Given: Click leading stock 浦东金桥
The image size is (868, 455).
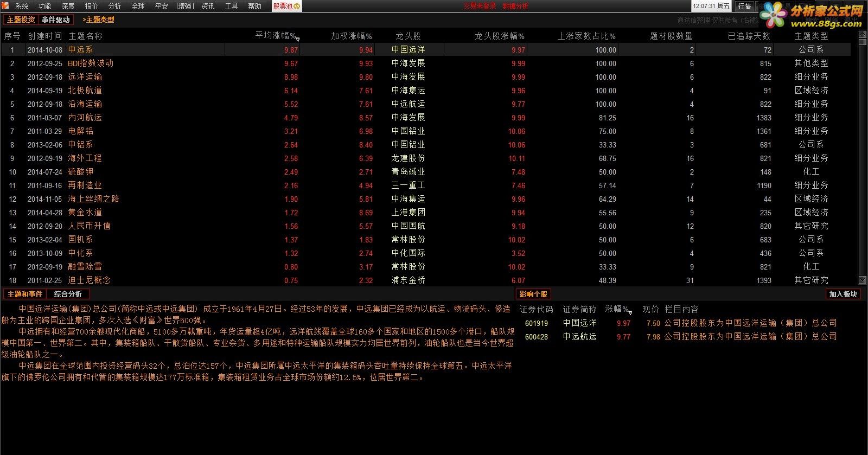Looking at the screenshot, I should [x=408, y=280].
